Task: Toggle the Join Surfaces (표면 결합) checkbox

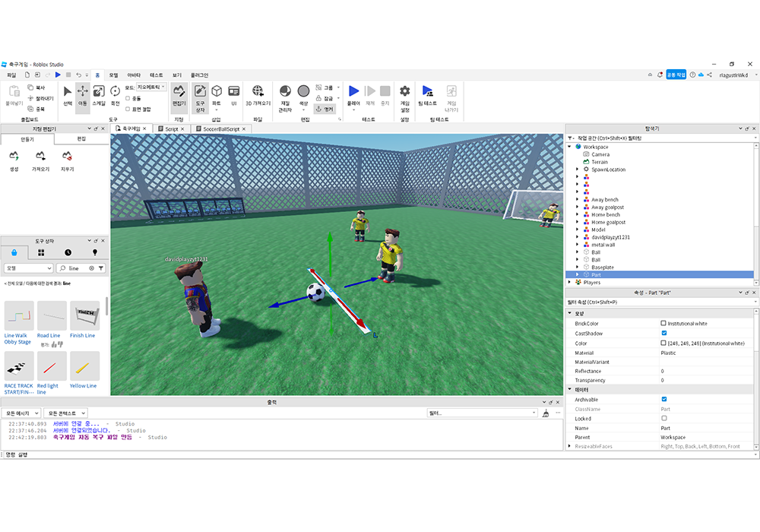Action: pyautogui.click(x=128, y=109)
